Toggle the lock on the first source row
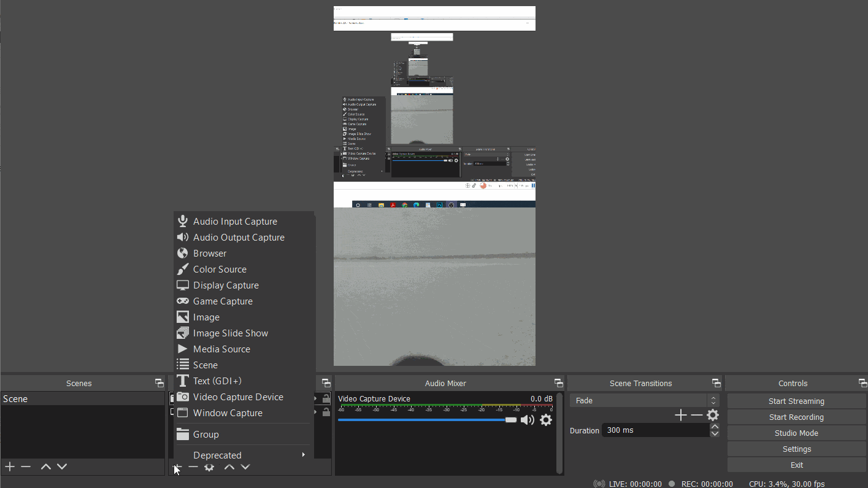 [x=326, y=399]
